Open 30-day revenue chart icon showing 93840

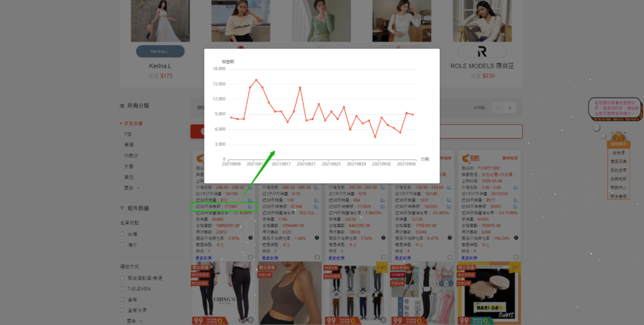click(316, 207)
